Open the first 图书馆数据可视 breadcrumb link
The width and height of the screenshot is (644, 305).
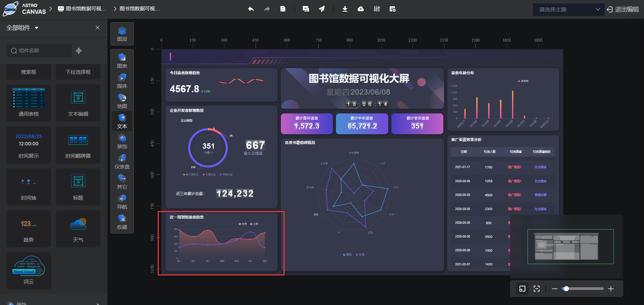(82, 9)
